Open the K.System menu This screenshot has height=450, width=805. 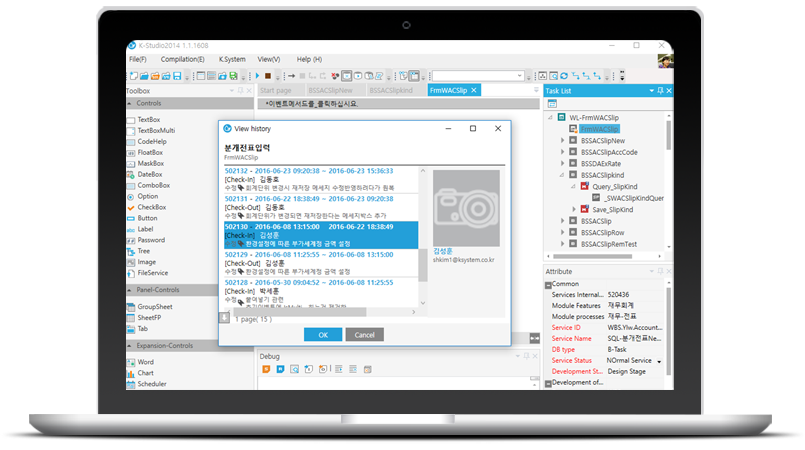[232, 59]
